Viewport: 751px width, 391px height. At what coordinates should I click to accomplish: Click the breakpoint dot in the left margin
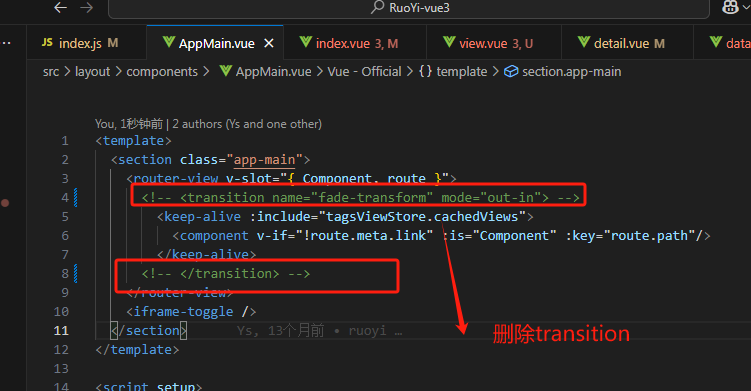point(5,203)
